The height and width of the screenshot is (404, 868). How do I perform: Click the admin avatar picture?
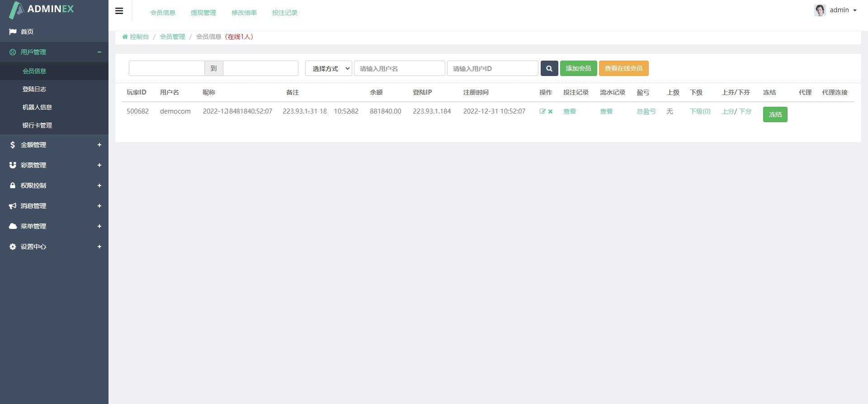[x=820, y=10]
